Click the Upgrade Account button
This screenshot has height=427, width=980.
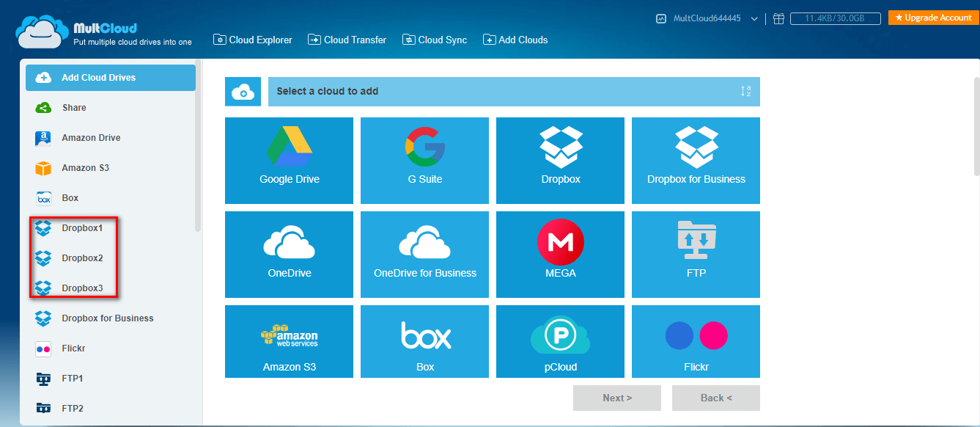pyautogui.click(x=933, y=18)
